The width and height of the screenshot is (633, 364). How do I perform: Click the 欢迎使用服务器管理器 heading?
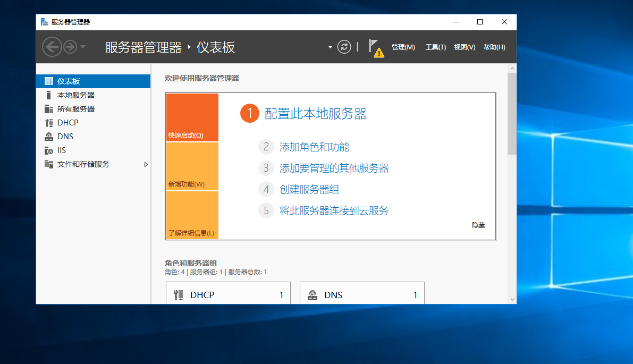click(202, 78)
